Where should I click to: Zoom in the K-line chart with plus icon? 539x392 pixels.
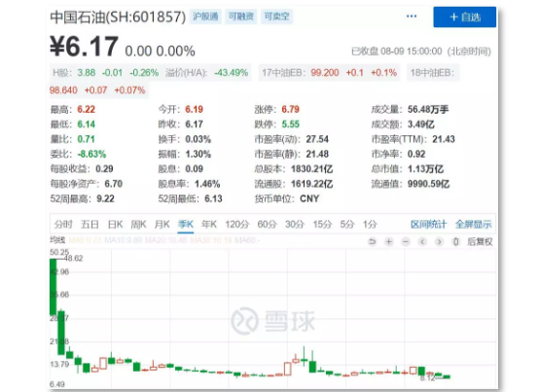[389, 242]
